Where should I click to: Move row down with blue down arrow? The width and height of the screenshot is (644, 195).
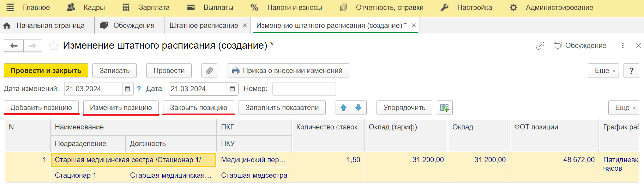click(359, 108)
